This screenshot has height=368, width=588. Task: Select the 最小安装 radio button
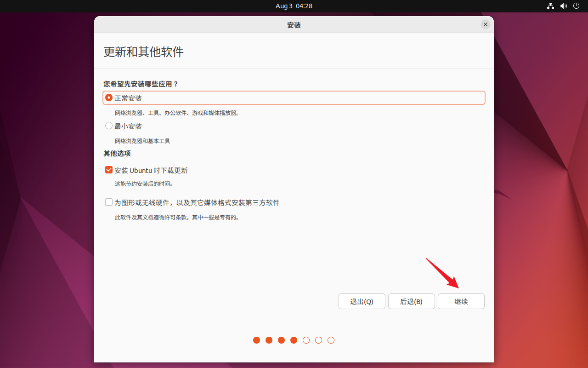pyautogui.click(x=109, y=126)
